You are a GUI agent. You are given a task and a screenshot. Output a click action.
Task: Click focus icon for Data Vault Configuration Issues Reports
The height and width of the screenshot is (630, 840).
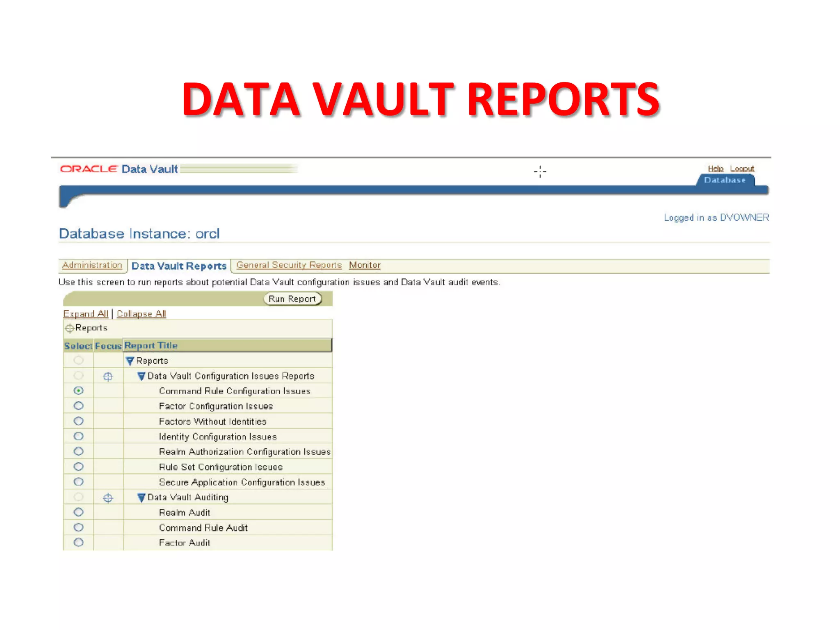108,377
